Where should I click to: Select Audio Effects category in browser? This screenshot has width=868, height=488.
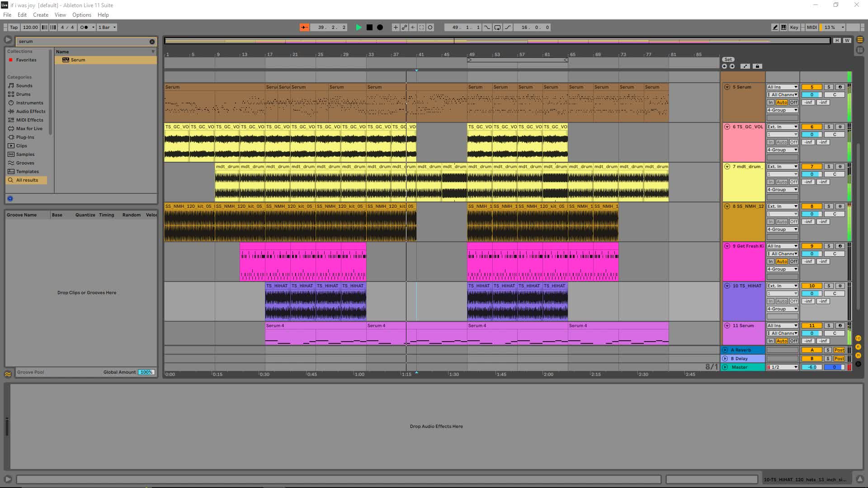[x=31, y=112]
